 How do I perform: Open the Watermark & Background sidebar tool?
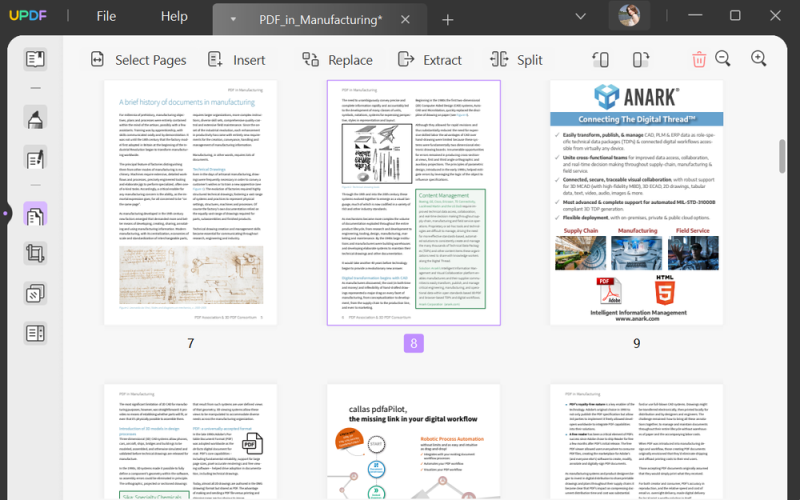tap(35, 294)
